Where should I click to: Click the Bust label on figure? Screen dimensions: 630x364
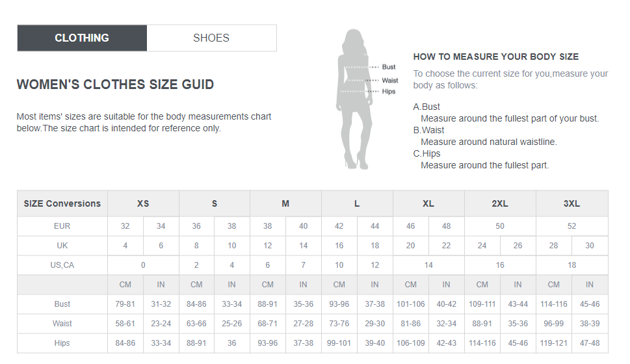pos(389,67)
